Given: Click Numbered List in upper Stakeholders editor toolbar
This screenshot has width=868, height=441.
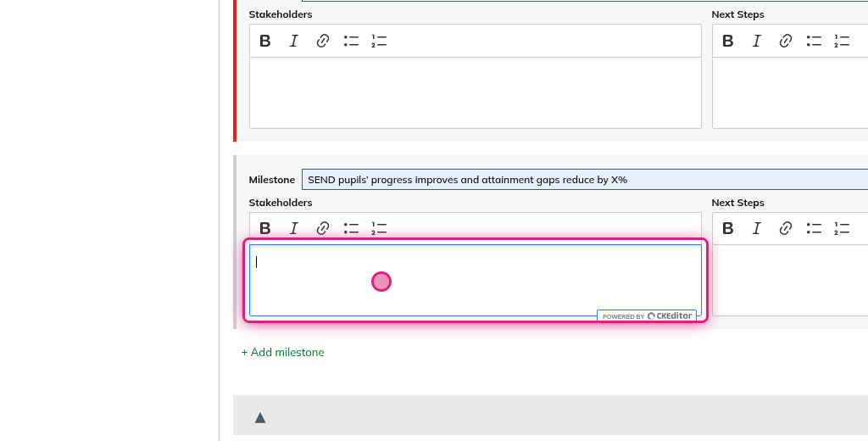Looking at the screenshot, I should tap(379, 41).
